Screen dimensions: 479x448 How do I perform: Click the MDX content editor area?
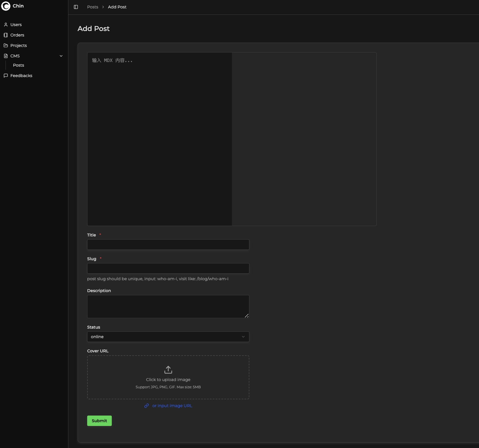pyautogui.click(x=160, y=139)
